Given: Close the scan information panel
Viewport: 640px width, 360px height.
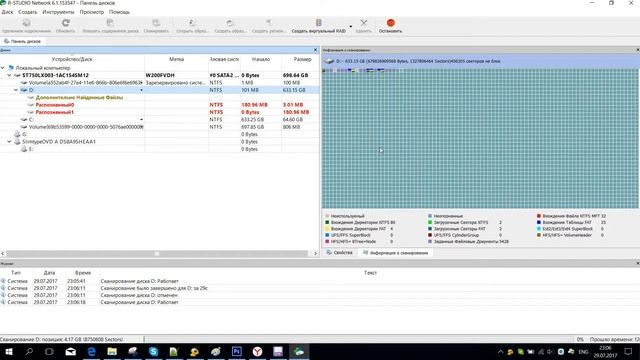Looking at the screenshot, I should click(638, 50).
